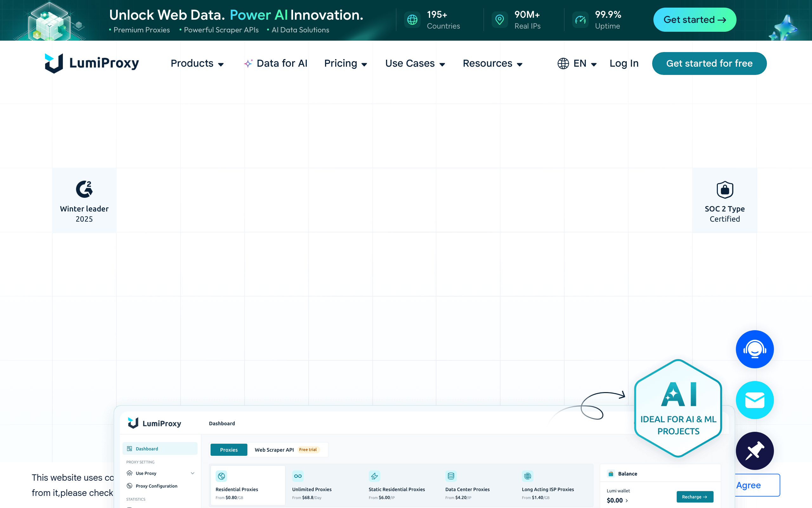Click the Ideal for AI & ML Projects hexagon badge
The image size is (812, 508).
(x=678, y=408)
